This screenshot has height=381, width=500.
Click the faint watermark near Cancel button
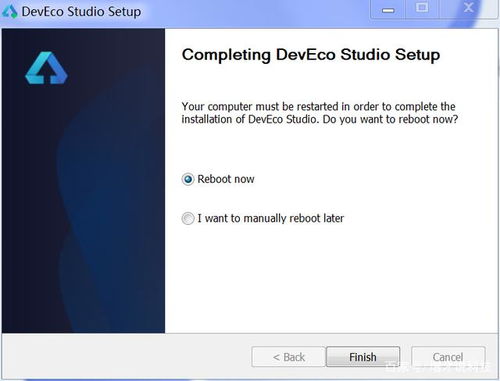(x=437, y=368)
